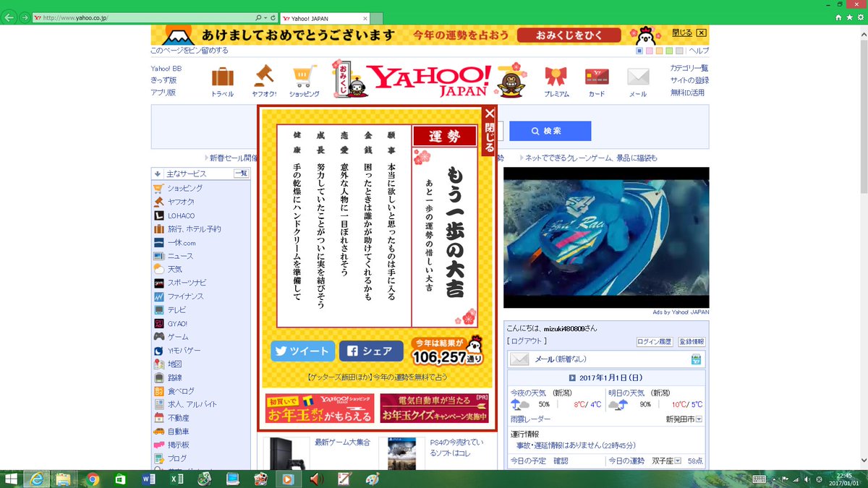868x488 pixels.
Task: Go back with the browser back arrow
Action: click(x=9, y=17)
